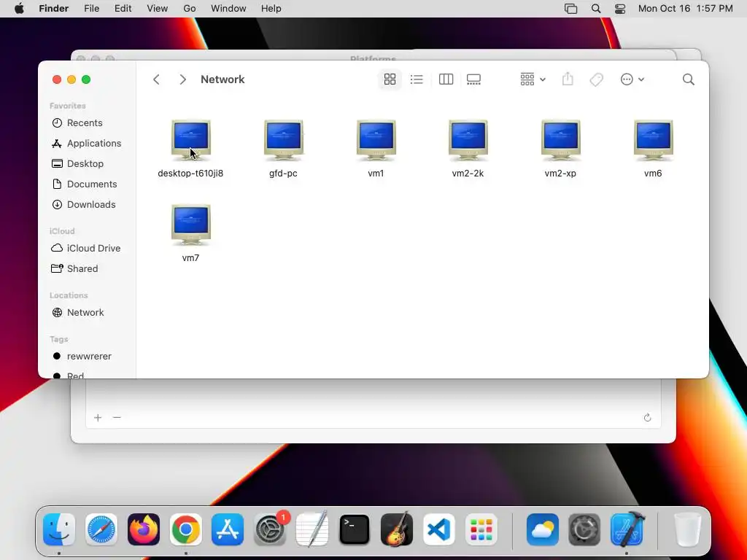Viewport: 747px width, 560px height.
Task: Open Terminal from the Dock
Action: (x=355, y=529)
